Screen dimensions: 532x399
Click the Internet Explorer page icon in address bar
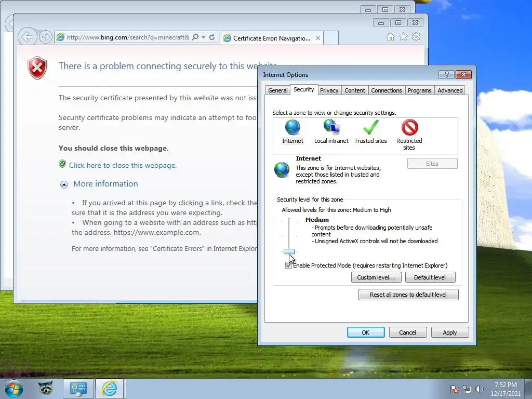[60, 37]
